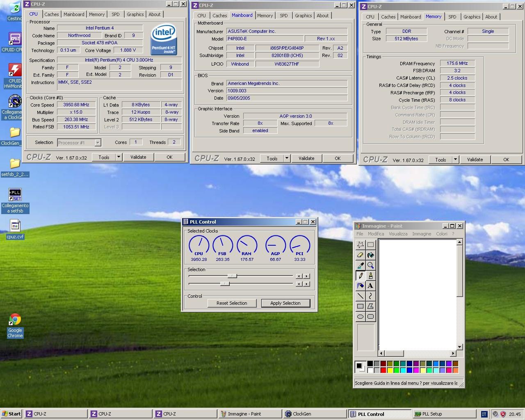Click the Tools button in CPU-Z Mainboard window
The width and height of the screenshot is (525, 420).
(272, 158)
